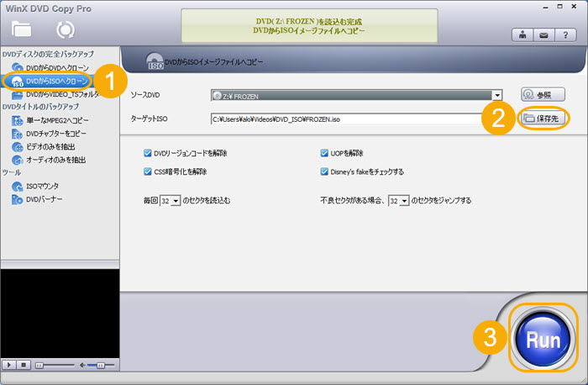Click the ISO mounter icon
The height and width of the screenshot is (385, 588).
18,186
